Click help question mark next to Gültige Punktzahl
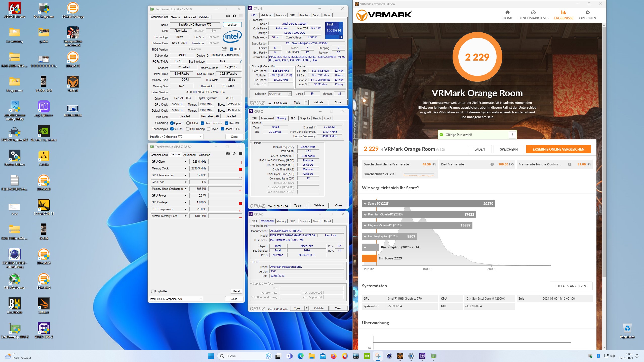The image size is (644, 362). (x=512, y=135)
